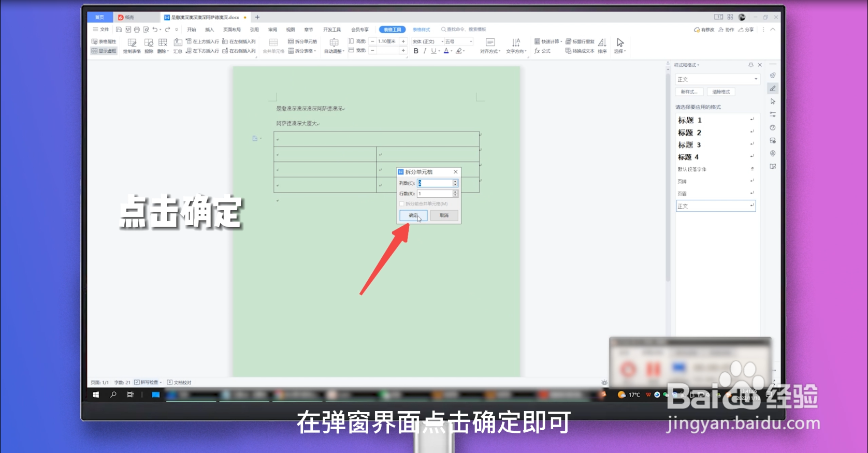Pin the 样式和格式 panel
The height and width of the screenshot is (453, 868).
click(751, 65)
